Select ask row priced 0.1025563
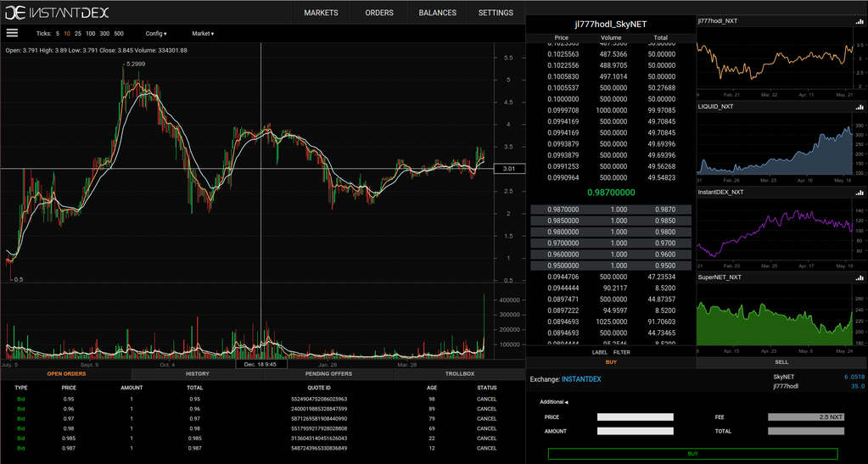The width and height of the screenshot is (868, 464). tap(611, 54)
